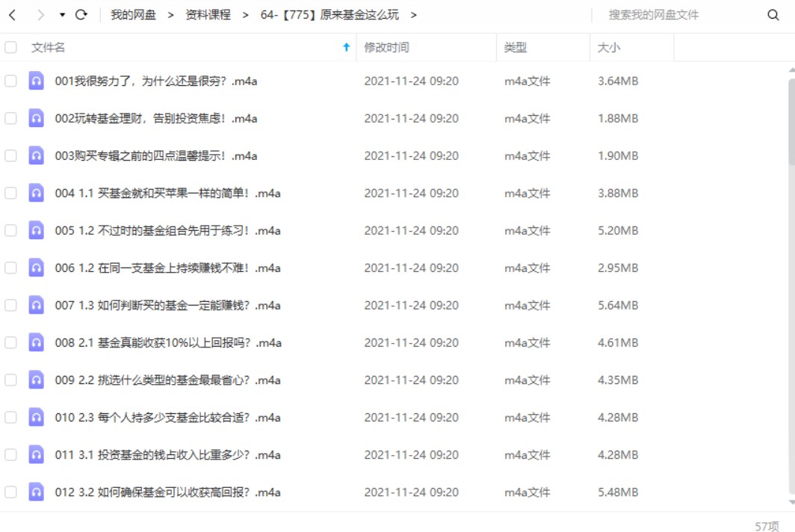Image resolution: width=795 pixels, height=532 pixels.
Task: Click the refresh icon in the toolbar
Action: click(81, 13)
